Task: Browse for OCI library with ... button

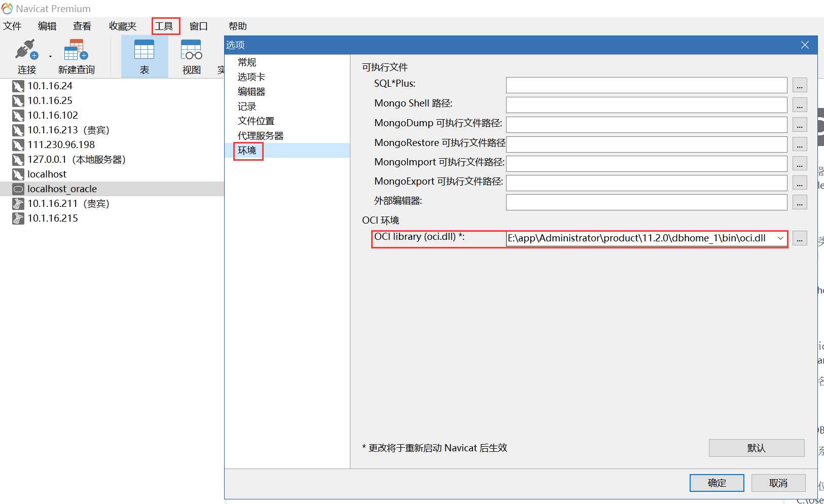Action: pyautogui.click(x=800, y=238)
